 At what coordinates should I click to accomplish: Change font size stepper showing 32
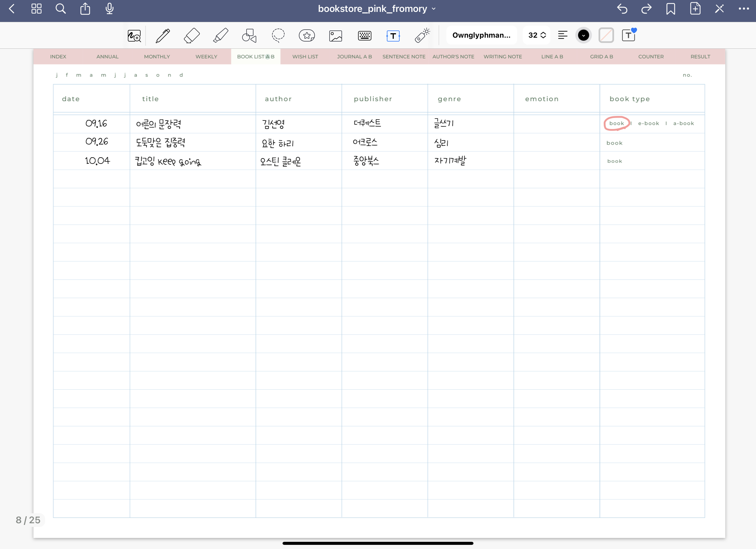coord(537,35)
